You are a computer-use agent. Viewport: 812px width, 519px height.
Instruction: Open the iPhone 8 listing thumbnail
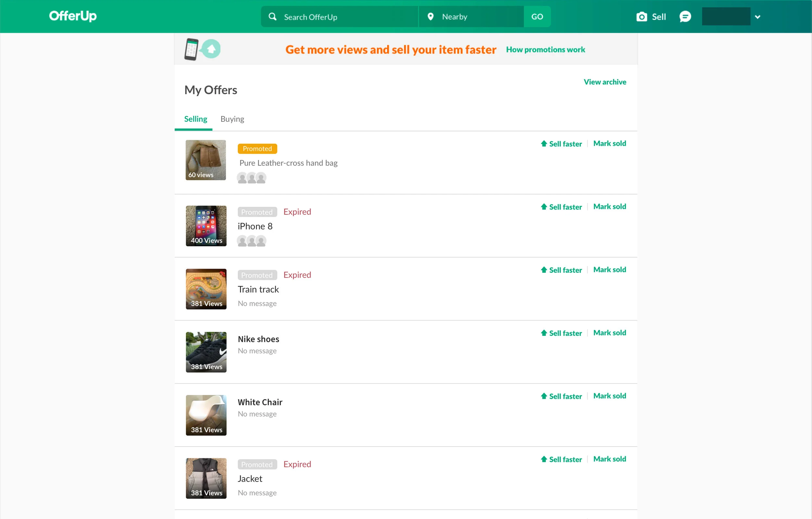click(206, 226)
